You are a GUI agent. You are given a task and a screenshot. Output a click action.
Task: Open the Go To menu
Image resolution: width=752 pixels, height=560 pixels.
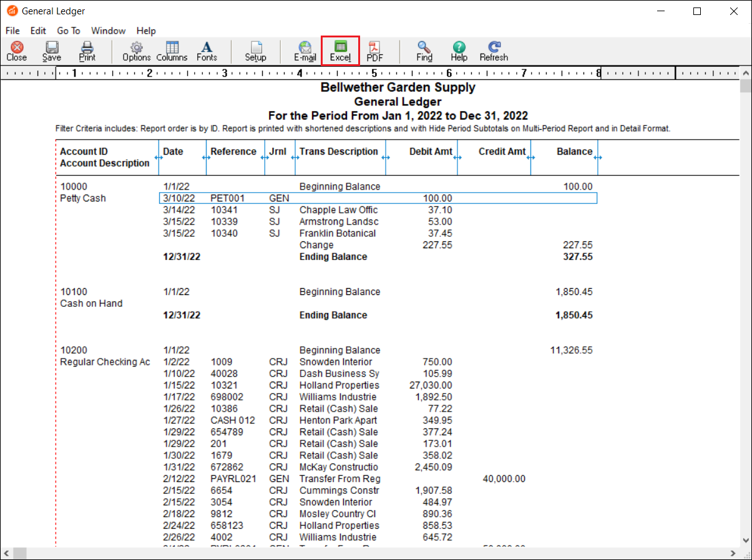point(69,31)
